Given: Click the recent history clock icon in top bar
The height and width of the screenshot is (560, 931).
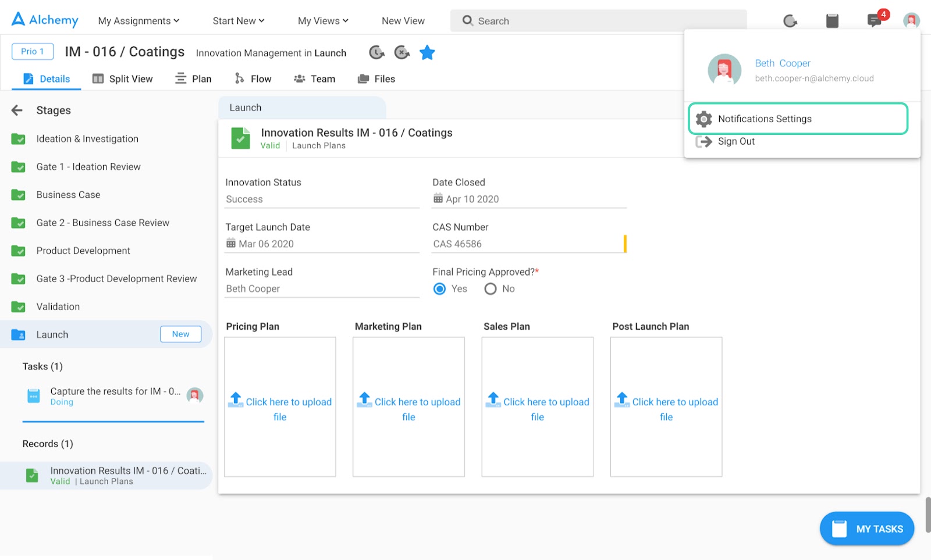Looking at the screenshot, I should tap(790, 21).
